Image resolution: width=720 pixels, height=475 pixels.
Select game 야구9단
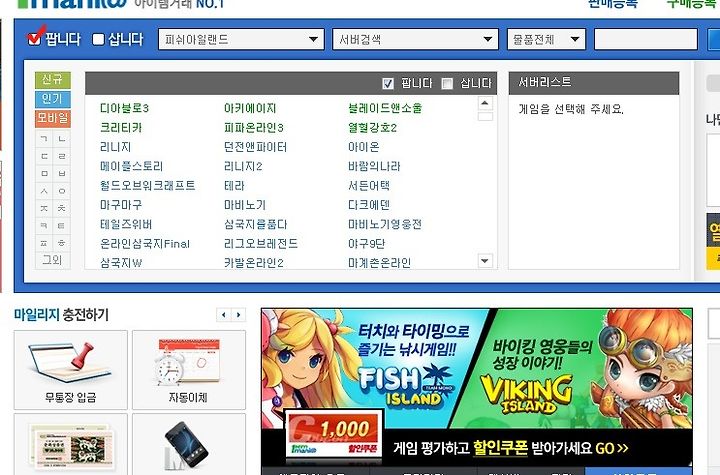(x=366, y=243)
